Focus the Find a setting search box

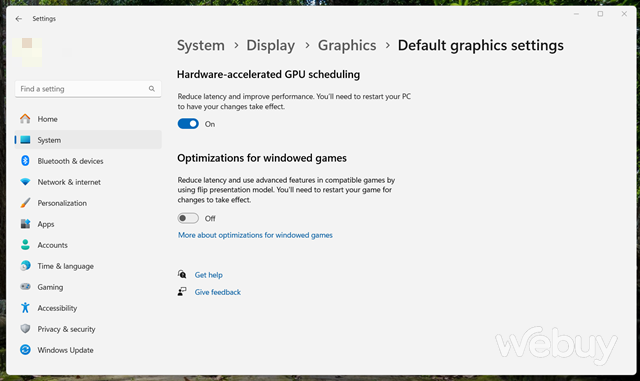(88, 89)
